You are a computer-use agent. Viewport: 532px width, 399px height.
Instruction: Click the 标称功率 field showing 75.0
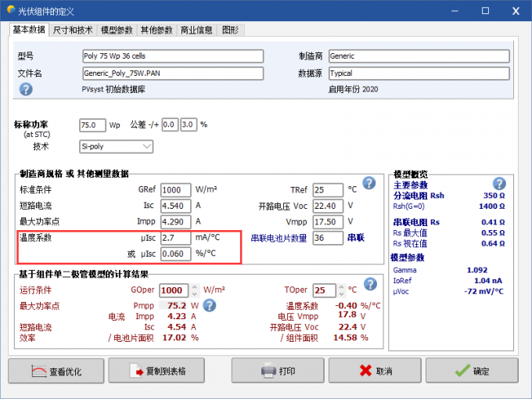pyautogui.click(x=92, y=125)
